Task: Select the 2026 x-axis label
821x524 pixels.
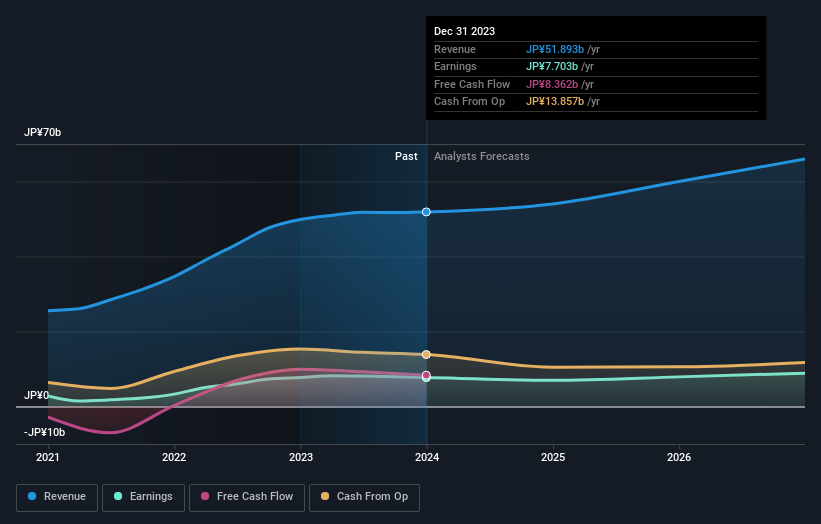Action: pyautogui.click(x=679, y=457)
